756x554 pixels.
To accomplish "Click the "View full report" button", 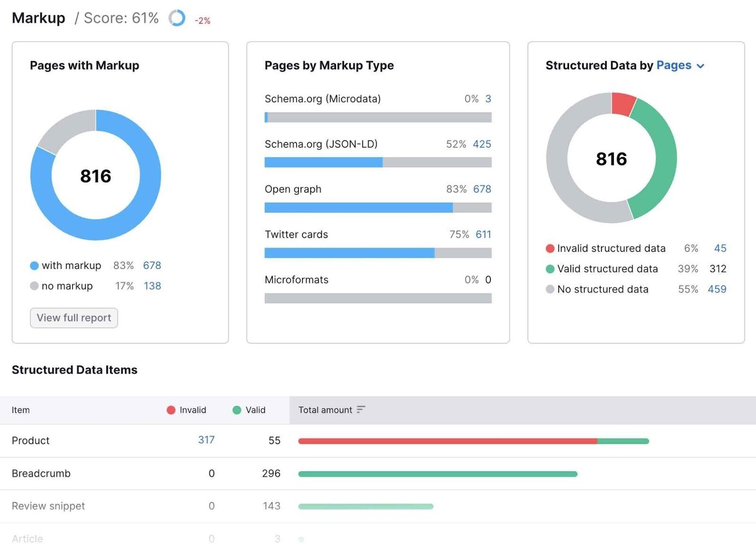I will pyautogui.click(x=73, y=318).
